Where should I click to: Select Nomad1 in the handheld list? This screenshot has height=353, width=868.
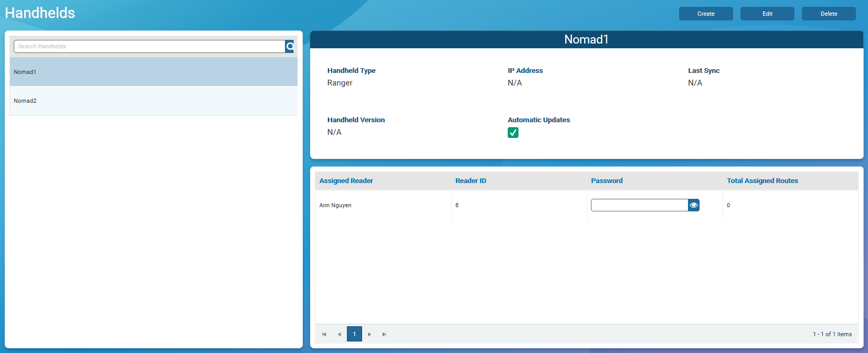[153, 72]
